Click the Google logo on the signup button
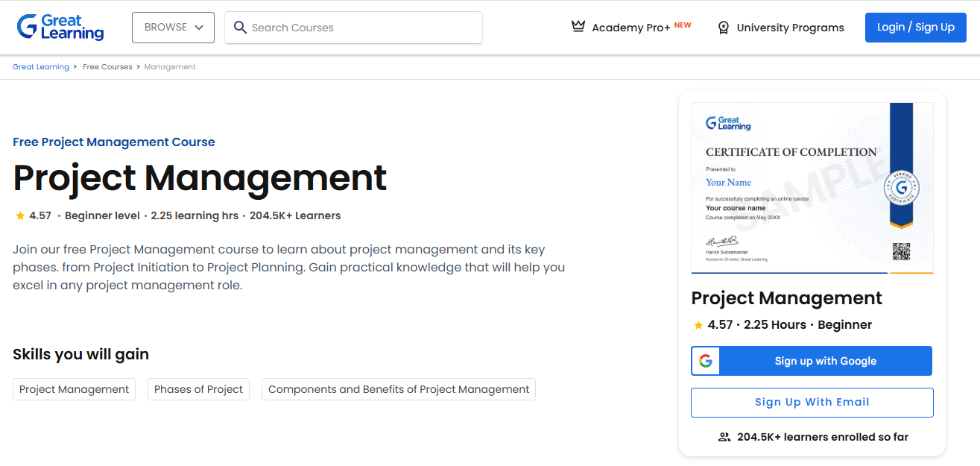 point(705,360)
